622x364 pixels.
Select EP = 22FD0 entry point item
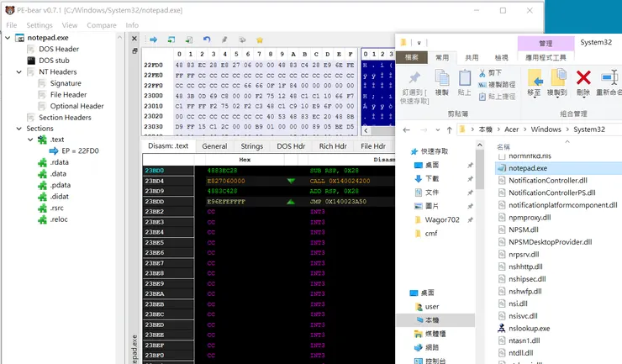[x=80, y=150]
